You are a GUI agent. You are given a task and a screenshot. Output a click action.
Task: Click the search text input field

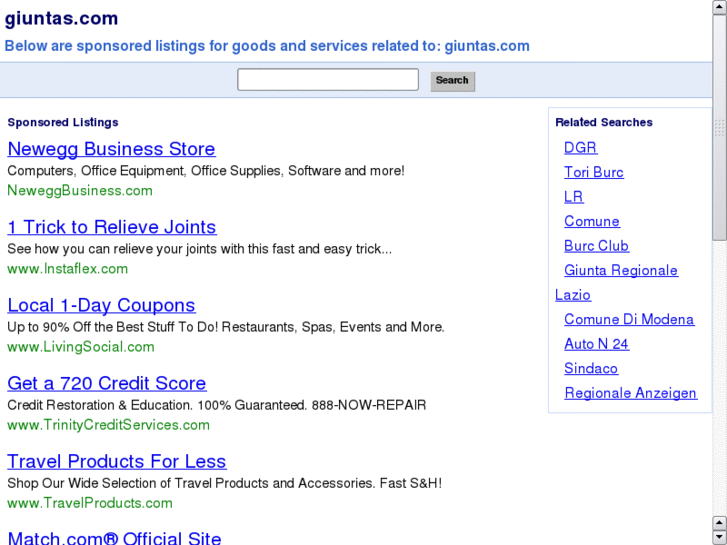click(x=328, y=80)
